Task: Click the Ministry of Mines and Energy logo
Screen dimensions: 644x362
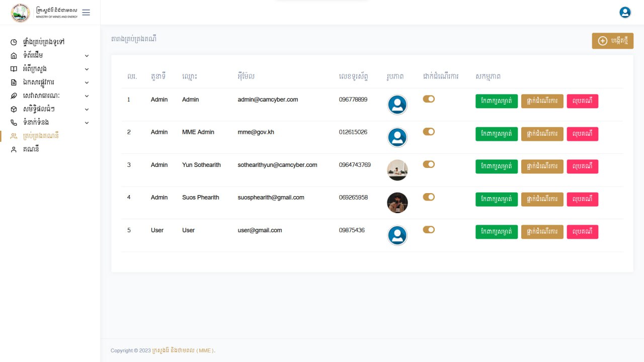Action: (21, 13)
